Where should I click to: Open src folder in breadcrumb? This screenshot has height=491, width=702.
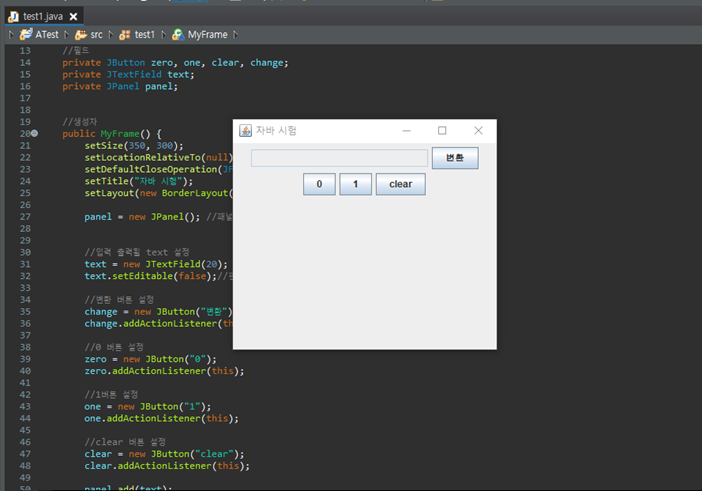click(96, 34)
